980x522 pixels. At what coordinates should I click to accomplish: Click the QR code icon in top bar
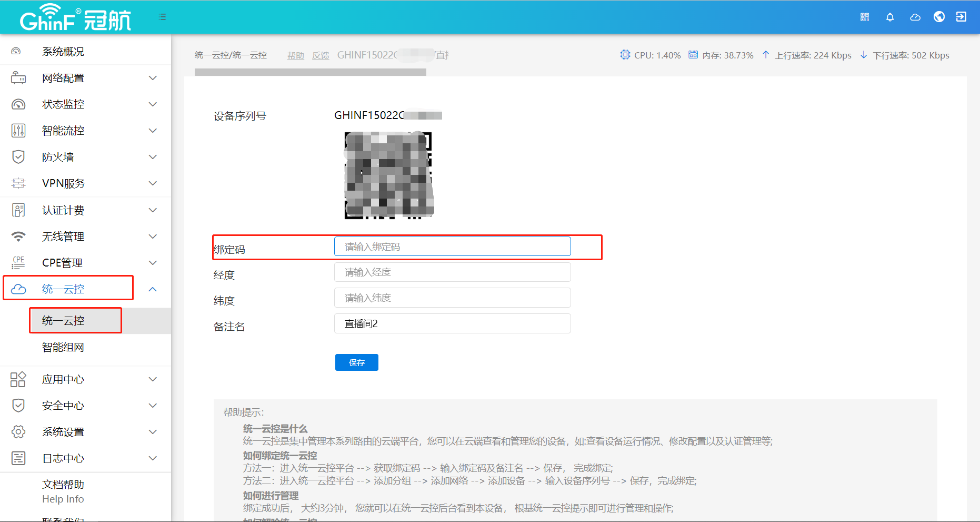coord(865,17)
